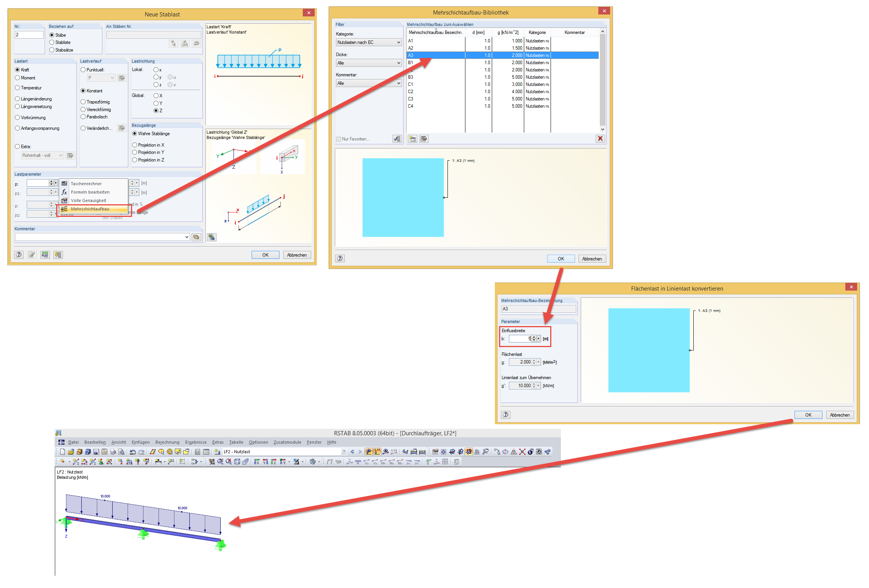Click the Nr. input field

(x=29, y=35)
